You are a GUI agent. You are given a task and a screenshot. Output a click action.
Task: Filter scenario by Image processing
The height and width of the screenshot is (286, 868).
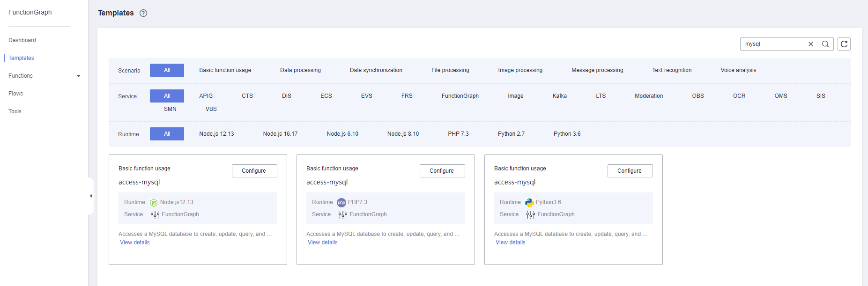pos(520,70)
